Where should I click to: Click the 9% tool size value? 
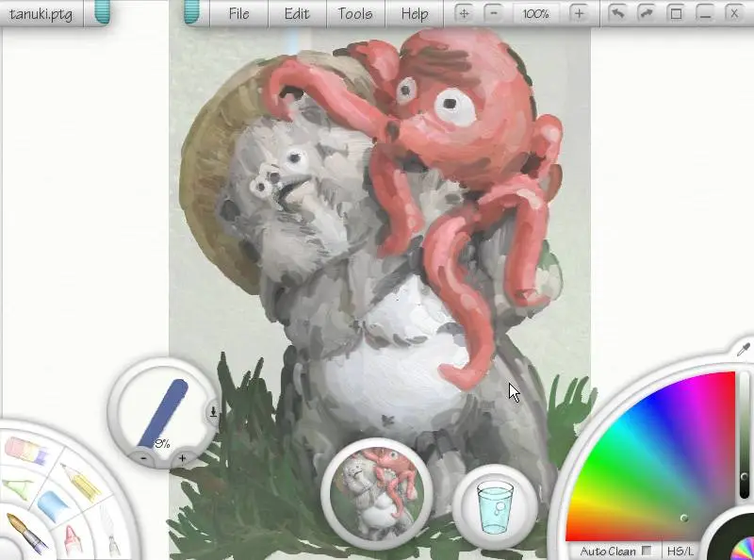click(x=162, y=444)
